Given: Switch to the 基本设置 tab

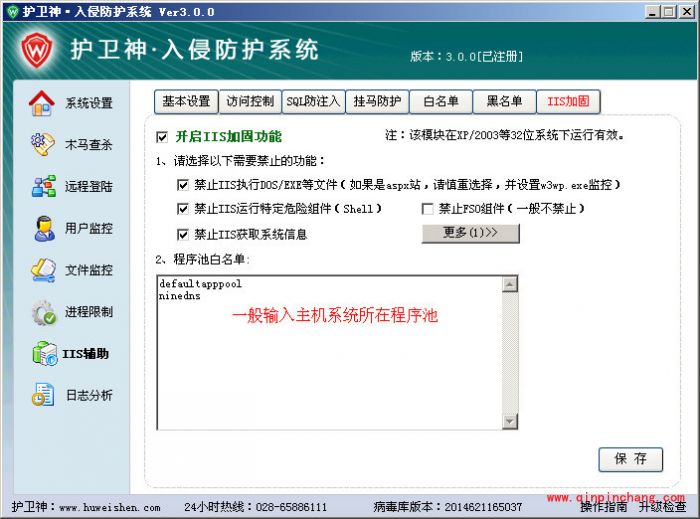Looking at the screenshot, I should [x=186, y=101].
